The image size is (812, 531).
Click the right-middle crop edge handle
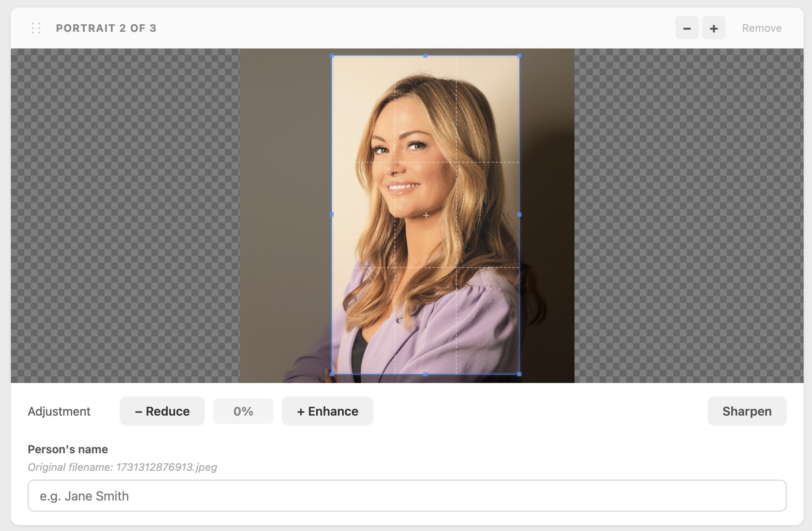tap(519, 214)
